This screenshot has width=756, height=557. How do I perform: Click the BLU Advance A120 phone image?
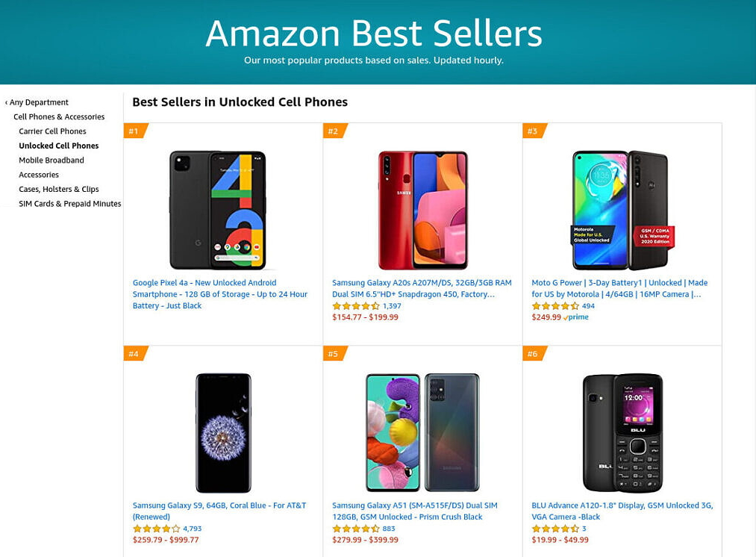pos(622,433)
